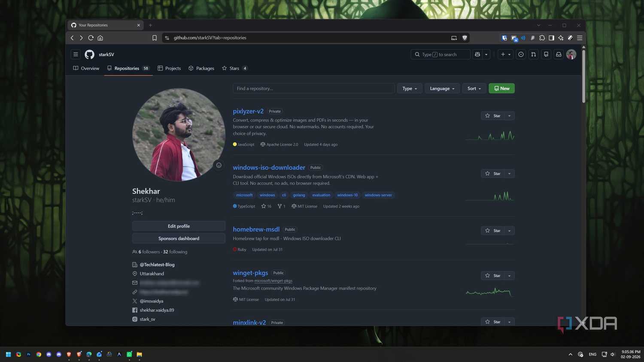The height and width of the screenshot is (362, 644).
Task: Click the browser Back arrow
Action: (x=72, y=38)
